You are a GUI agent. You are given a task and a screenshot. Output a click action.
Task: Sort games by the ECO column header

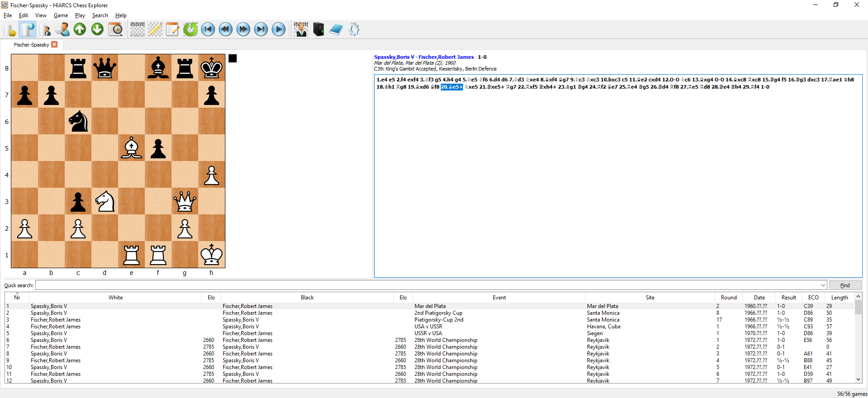[x=813, y=298]
